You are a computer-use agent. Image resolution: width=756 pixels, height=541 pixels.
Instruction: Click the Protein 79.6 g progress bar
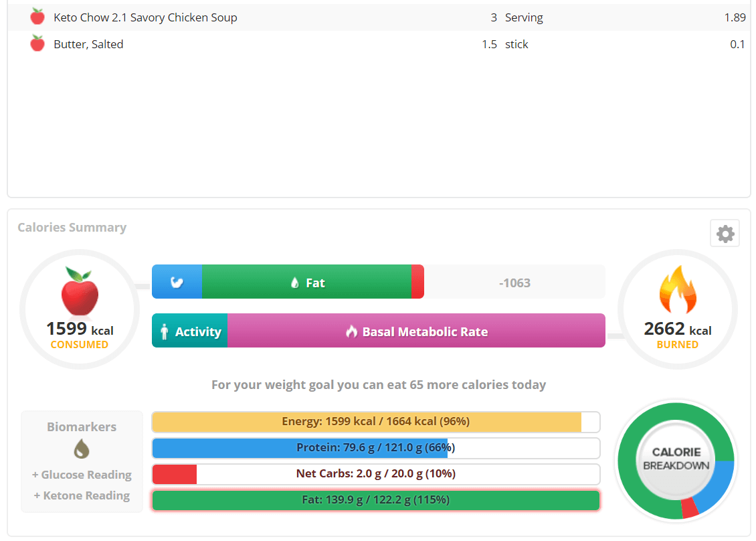[x=376, y=448]
